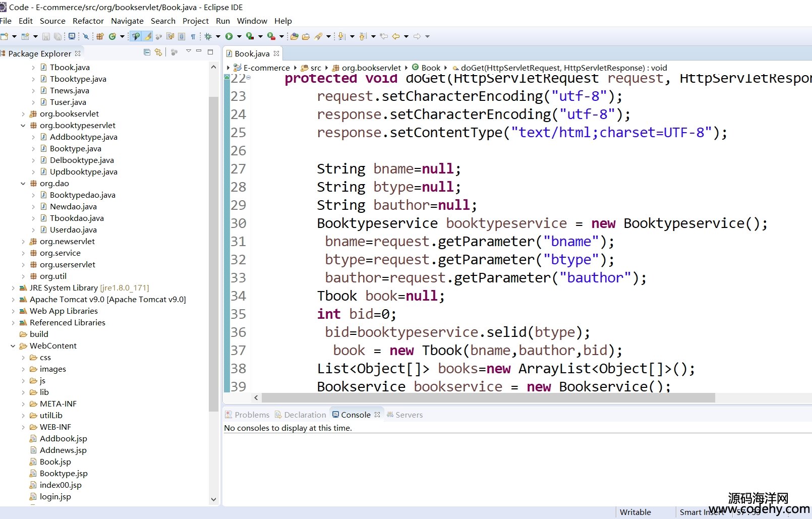Switch to the Servers tab
The width and height of the screenshot is (812, 519).
(x=405, y=415)
